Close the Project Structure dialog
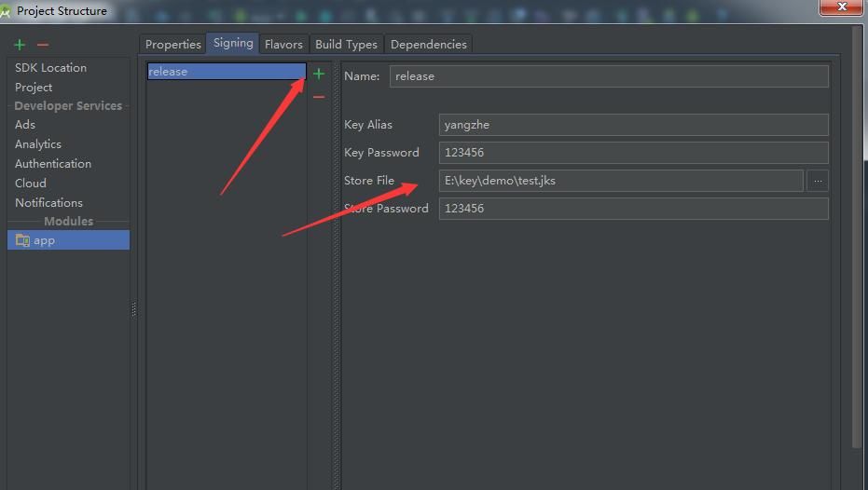The height and width of the screenshot is (490, 868). coord(841,7)
